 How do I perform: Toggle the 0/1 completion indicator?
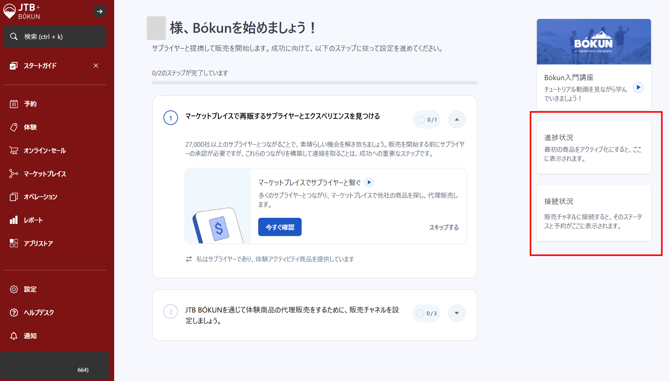pos(427,120)
